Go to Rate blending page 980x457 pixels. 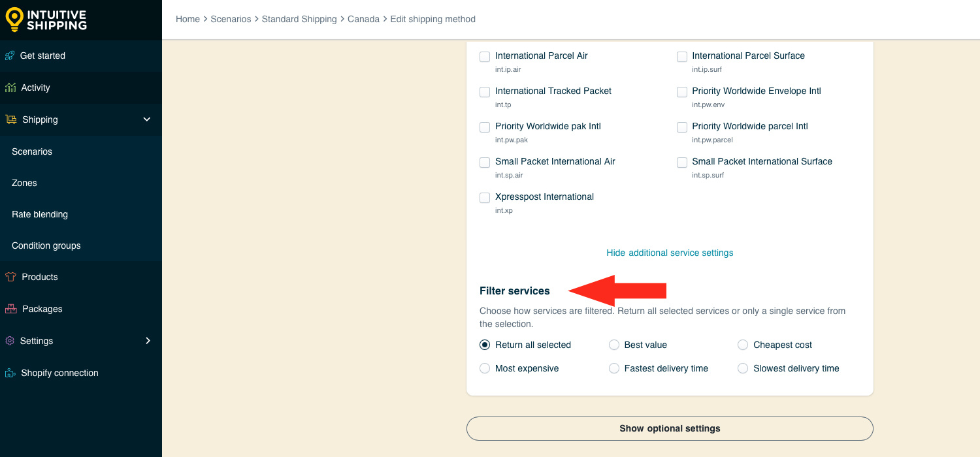point(40,214)
